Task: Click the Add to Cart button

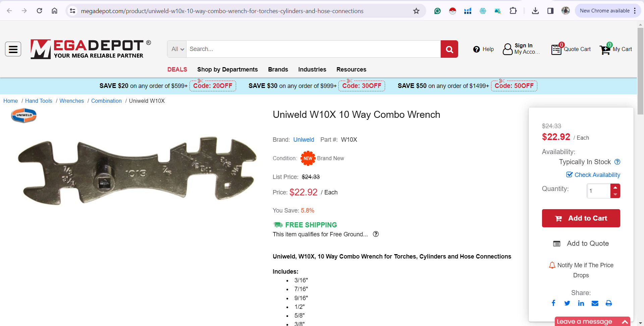Action: pyautogui.click(x=581, y=218)
